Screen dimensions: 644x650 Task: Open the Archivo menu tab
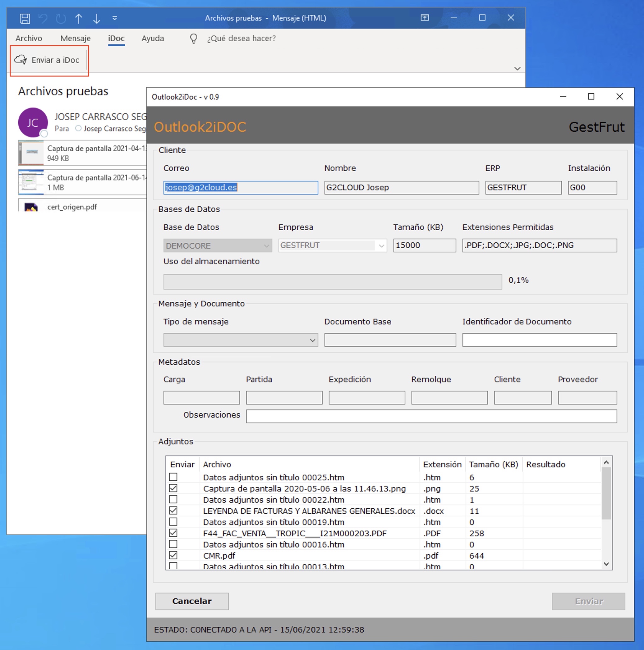tap(29, 38)
